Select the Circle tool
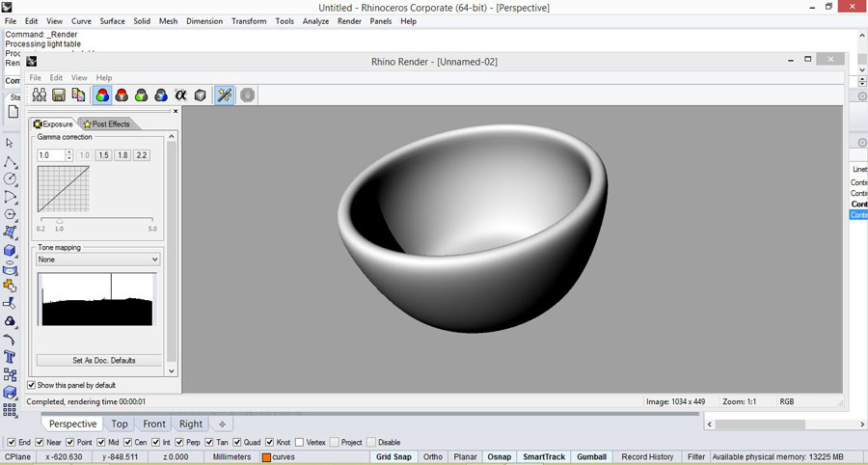 point(10,178)
